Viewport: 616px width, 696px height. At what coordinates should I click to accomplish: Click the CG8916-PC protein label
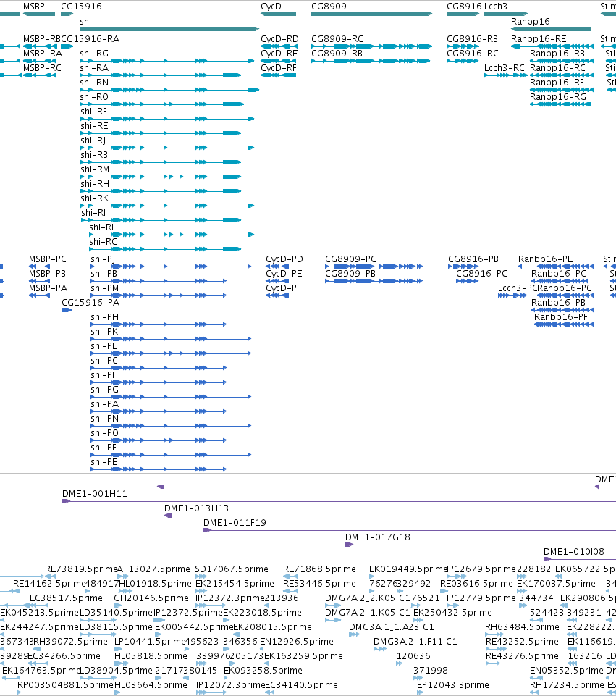click(481, 274)
